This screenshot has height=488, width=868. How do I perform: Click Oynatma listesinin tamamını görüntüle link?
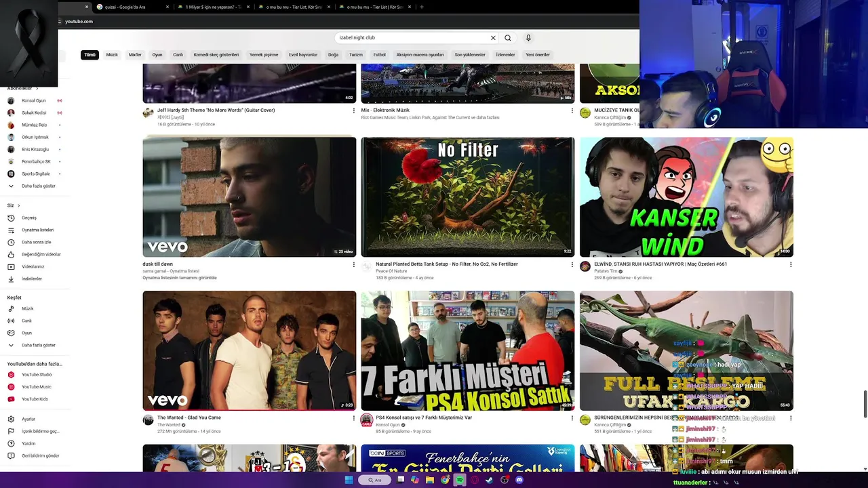180,278
